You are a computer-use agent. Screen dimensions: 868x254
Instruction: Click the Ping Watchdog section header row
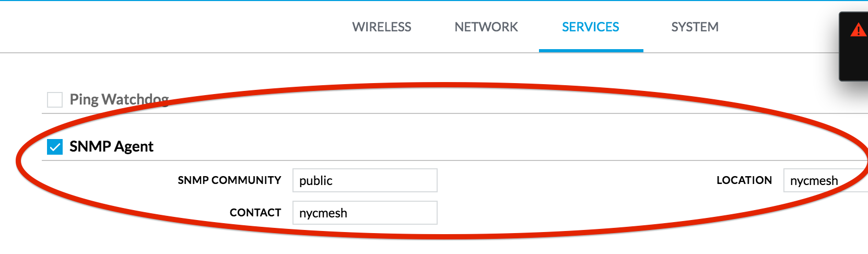(x=454, y=99)
